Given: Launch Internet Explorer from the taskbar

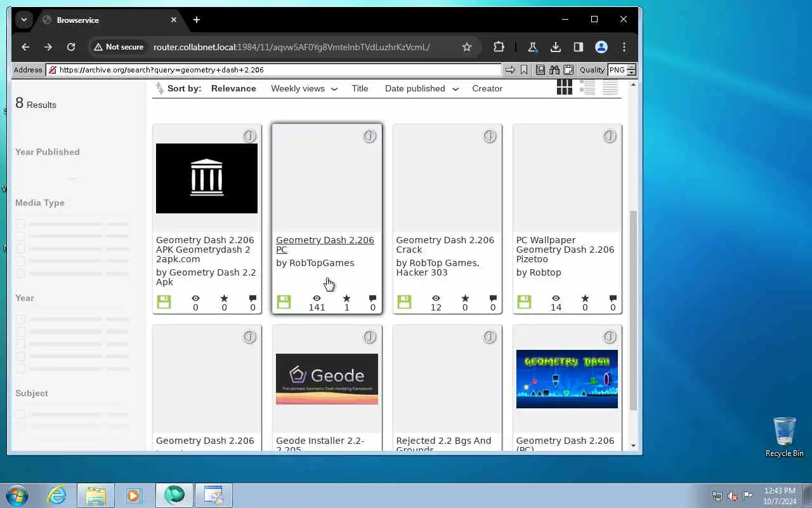Looking at the screenshot, I should (56, 495).
